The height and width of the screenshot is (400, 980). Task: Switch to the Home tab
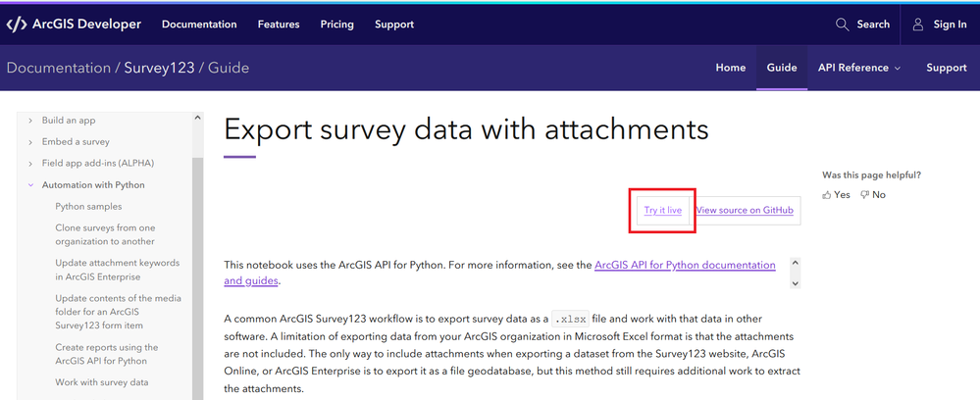click(731, 68)
